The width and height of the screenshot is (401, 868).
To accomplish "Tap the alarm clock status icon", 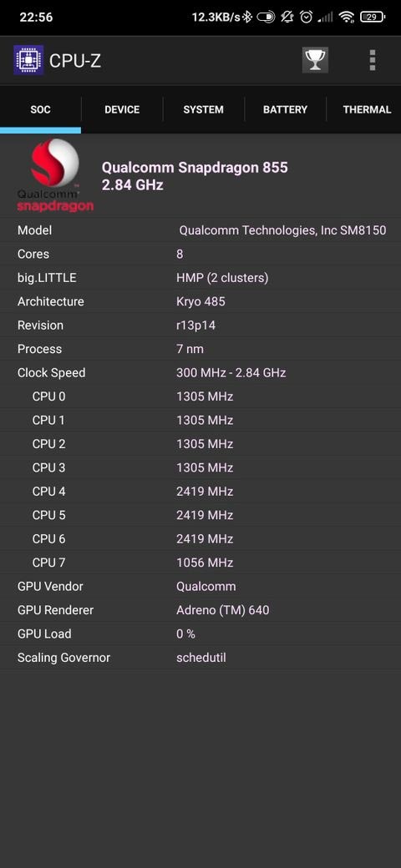I will click(x=307, y=18).
